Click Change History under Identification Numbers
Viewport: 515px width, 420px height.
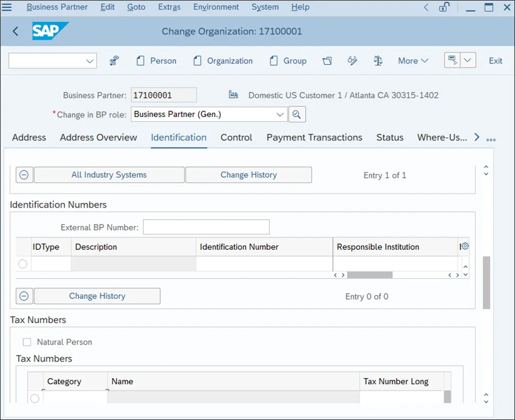click(97, 296)
